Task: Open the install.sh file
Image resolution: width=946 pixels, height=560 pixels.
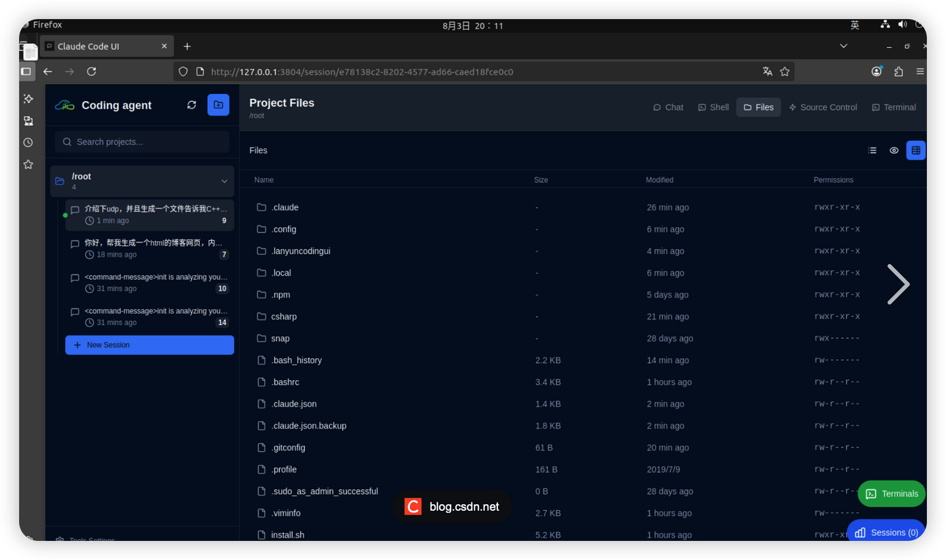Action: coord(287,535)
